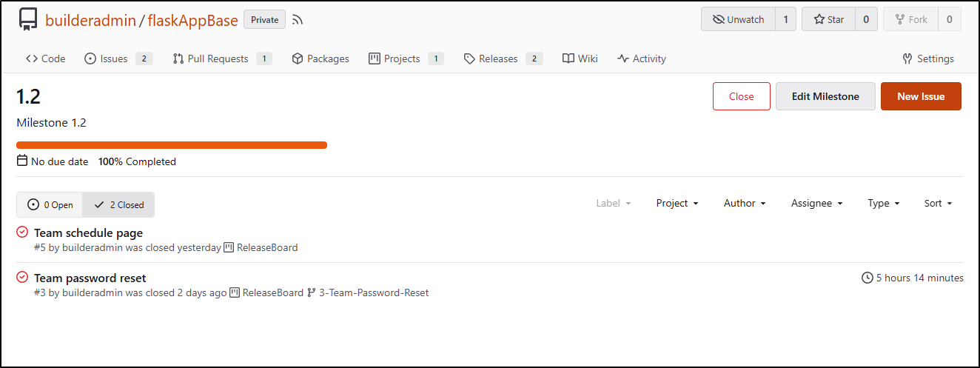Open the Releases tab
Image resolution: width=980 pixels, height=368 pixels.
503,58
